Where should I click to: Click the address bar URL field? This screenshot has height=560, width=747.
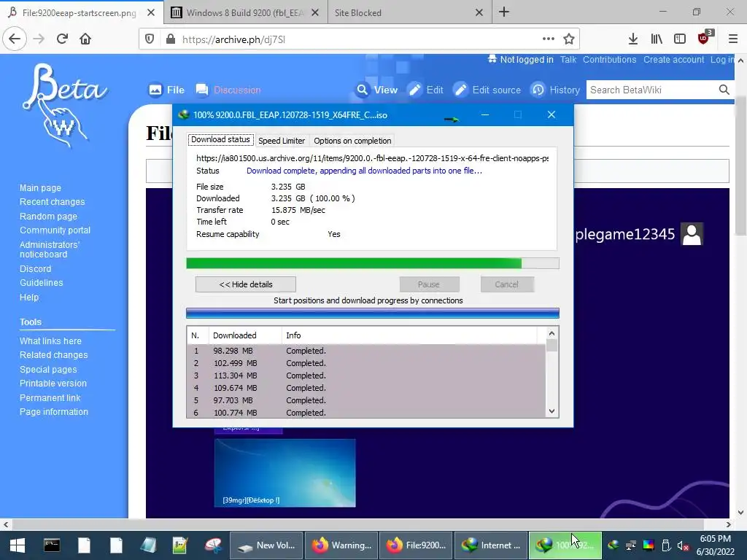point(360,39)
